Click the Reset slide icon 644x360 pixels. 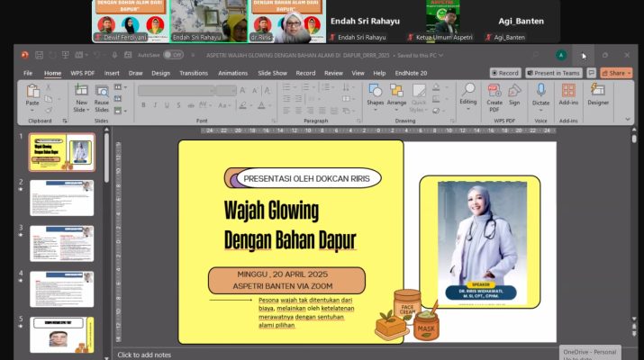click(118, 99)
